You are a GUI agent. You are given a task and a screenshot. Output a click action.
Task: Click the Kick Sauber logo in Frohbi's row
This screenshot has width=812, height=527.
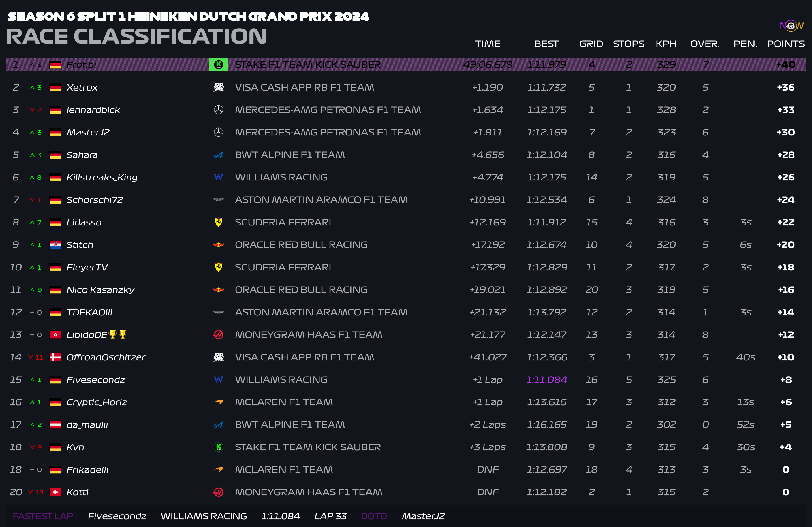tap(218, 65)
